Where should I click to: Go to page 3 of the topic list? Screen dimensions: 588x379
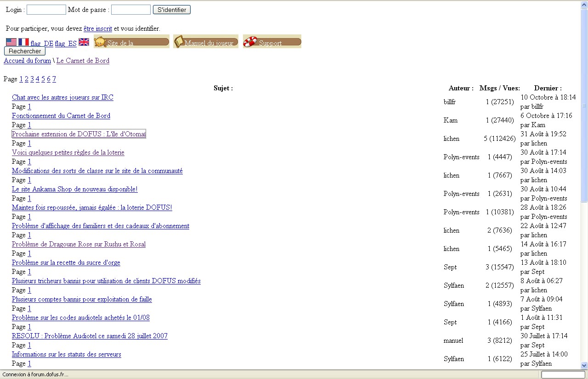(32, 79)
